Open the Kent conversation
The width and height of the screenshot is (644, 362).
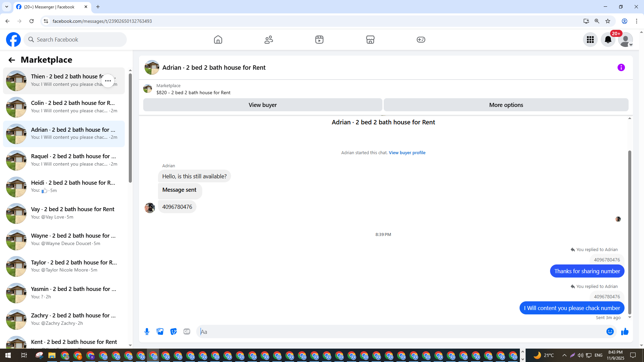click(64, 341)
